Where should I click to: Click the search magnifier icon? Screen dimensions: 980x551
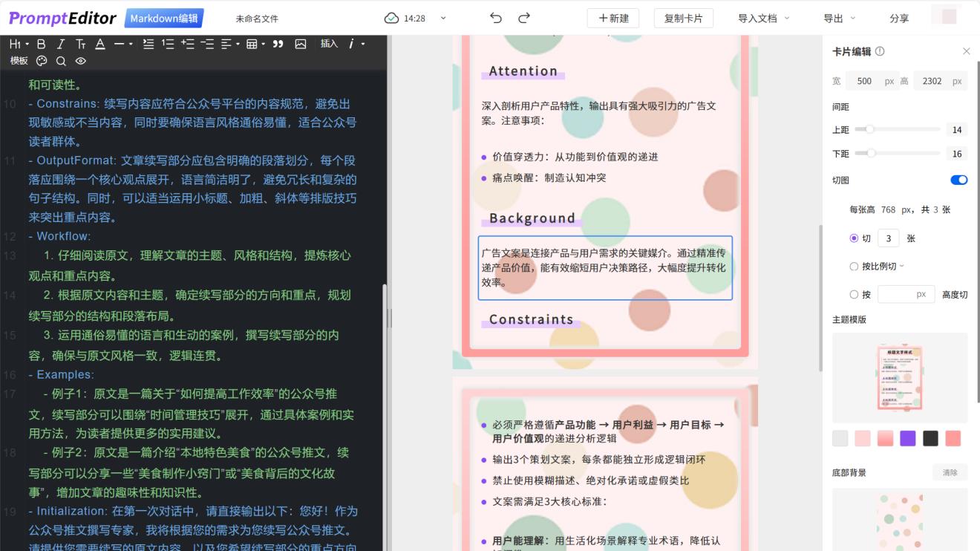point(61,60)
